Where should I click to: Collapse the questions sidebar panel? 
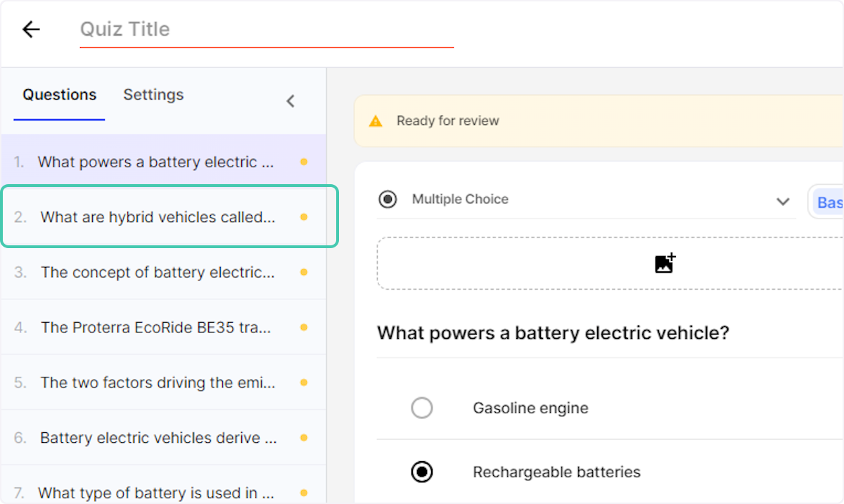point(290,101)
